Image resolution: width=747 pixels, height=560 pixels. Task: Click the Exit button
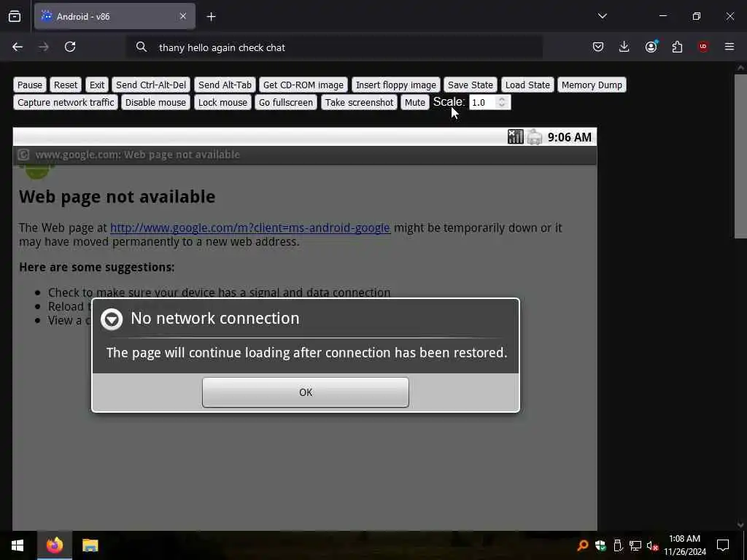(97, 85)
